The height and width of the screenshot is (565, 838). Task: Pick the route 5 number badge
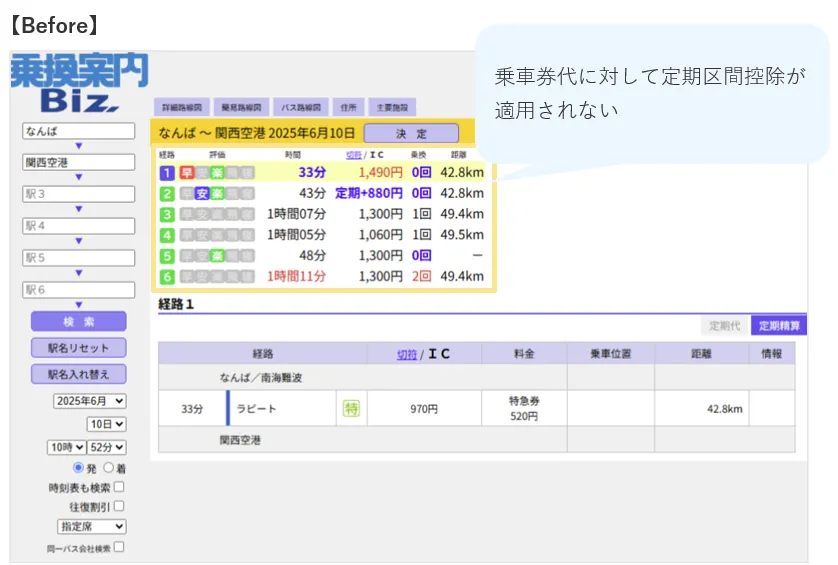167,255
